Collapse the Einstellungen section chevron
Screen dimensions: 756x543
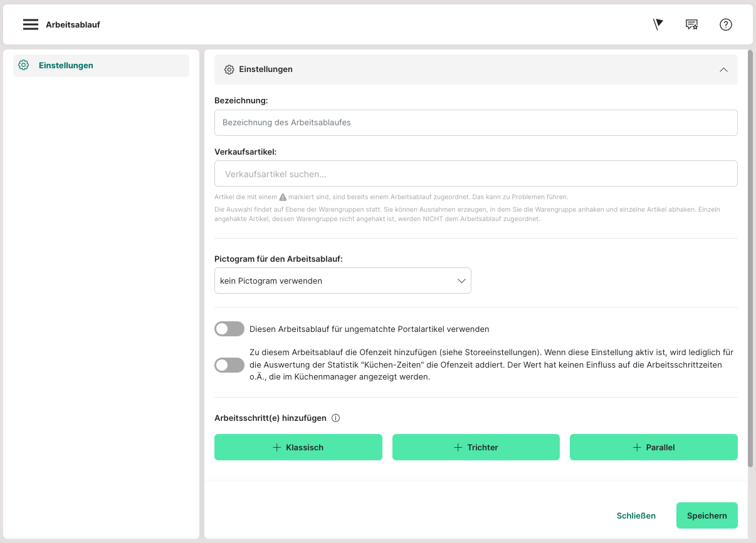(723, 70)
